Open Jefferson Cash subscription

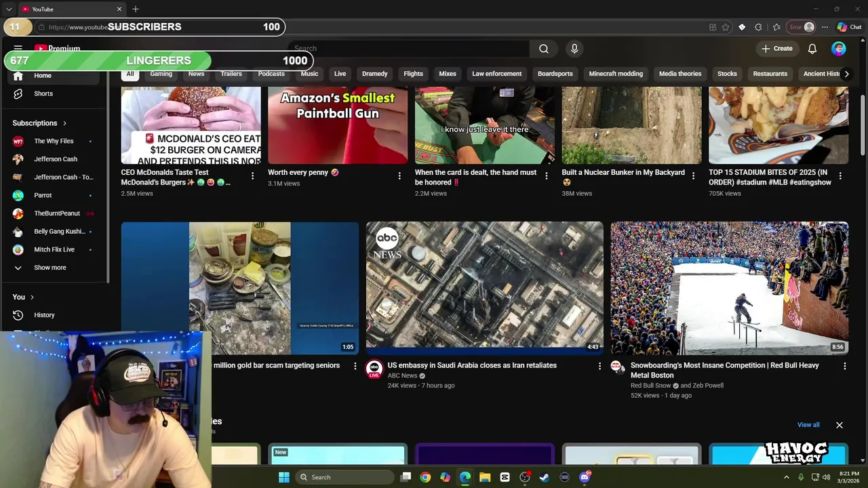(54, 159)
